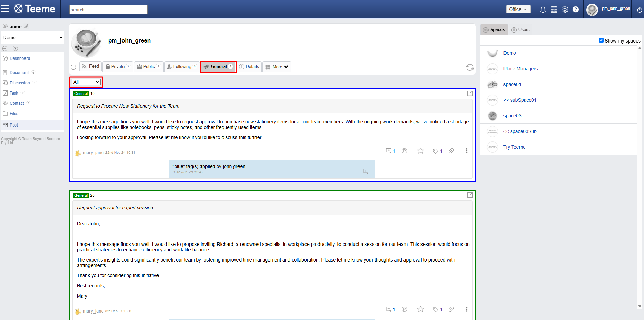Click the P icon on expert session post
This screenshot has width=644, height=320.
coord(404,309)
